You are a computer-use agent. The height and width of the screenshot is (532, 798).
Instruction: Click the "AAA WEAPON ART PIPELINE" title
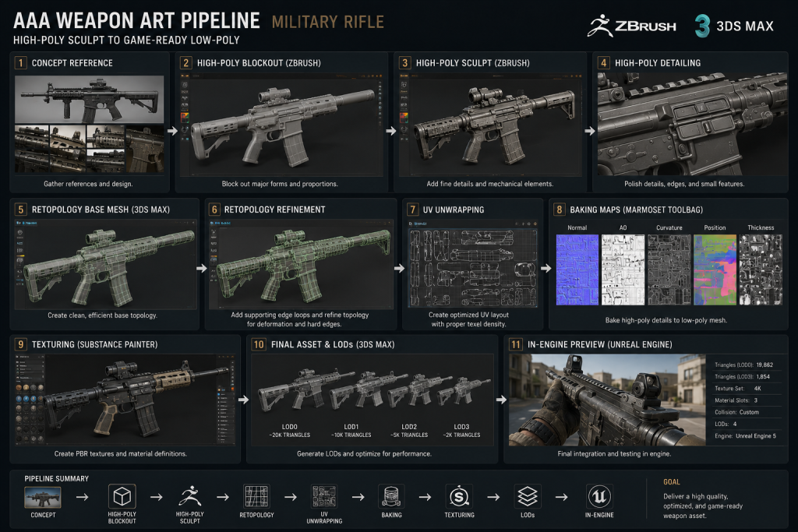[x=136, y=21]
